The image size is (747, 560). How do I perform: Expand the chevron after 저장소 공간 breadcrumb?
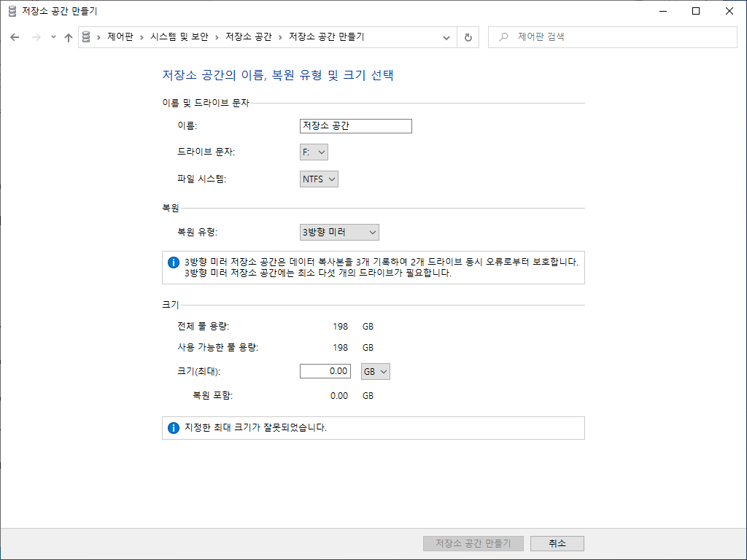coord(280,37)
